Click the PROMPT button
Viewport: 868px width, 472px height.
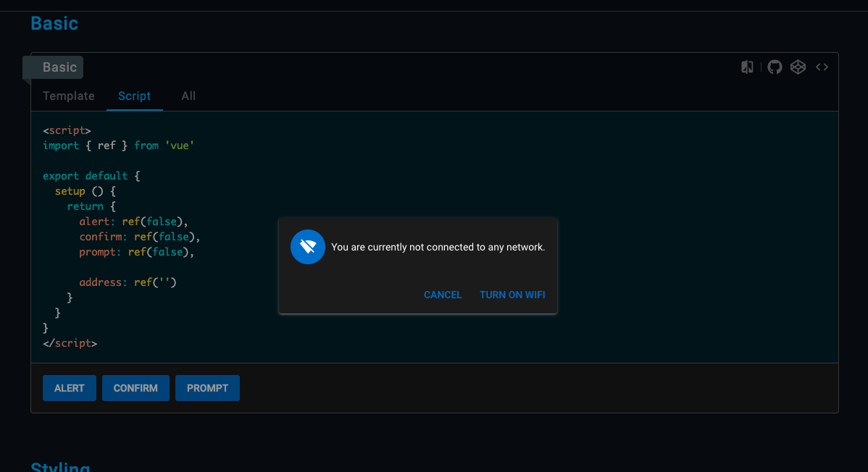(207, 388)
